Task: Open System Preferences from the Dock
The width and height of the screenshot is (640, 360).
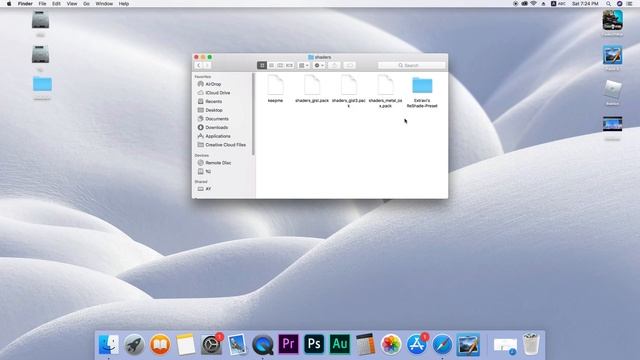Action: coord(211,344)
